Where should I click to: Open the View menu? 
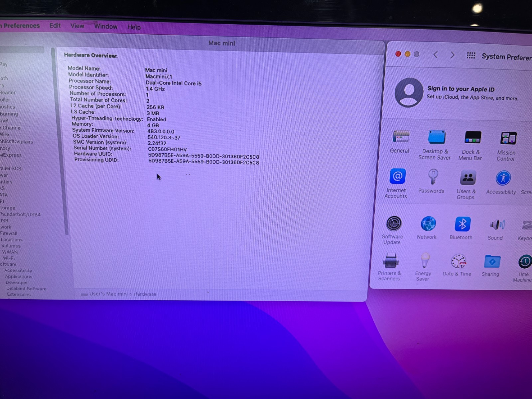click(77, 26)
